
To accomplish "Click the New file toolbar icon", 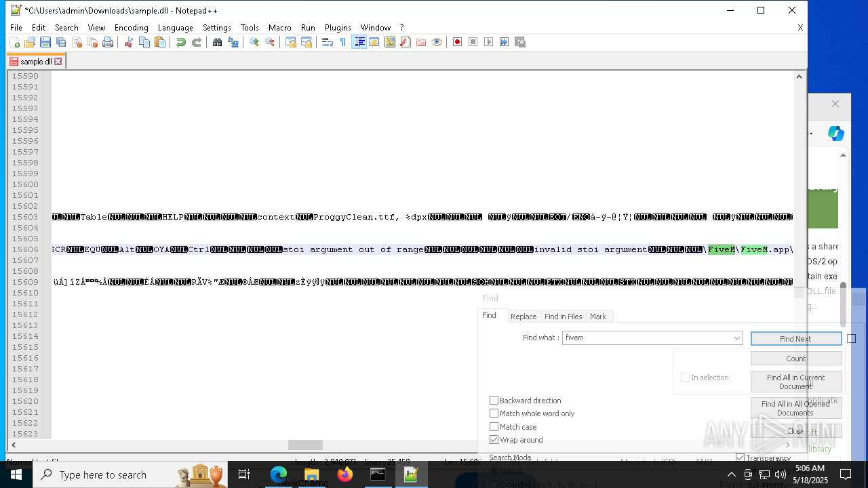I will 14,42.
